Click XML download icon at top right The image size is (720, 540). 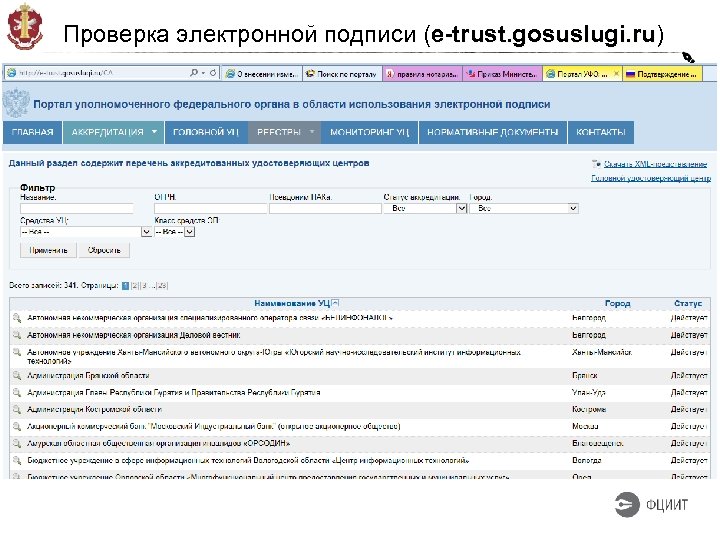pyautogui.click(x=596, y=163)
